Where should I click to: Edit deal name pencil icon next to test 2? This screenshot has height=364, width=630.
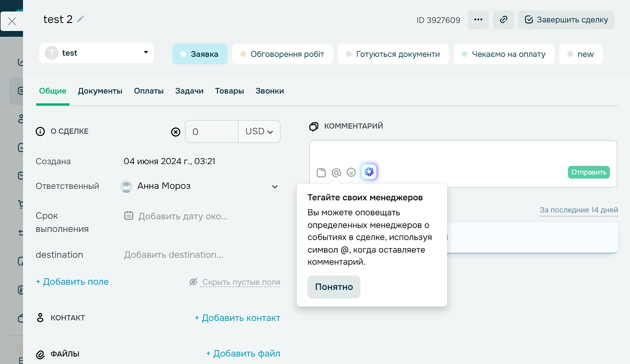click(x=80, y=19)
